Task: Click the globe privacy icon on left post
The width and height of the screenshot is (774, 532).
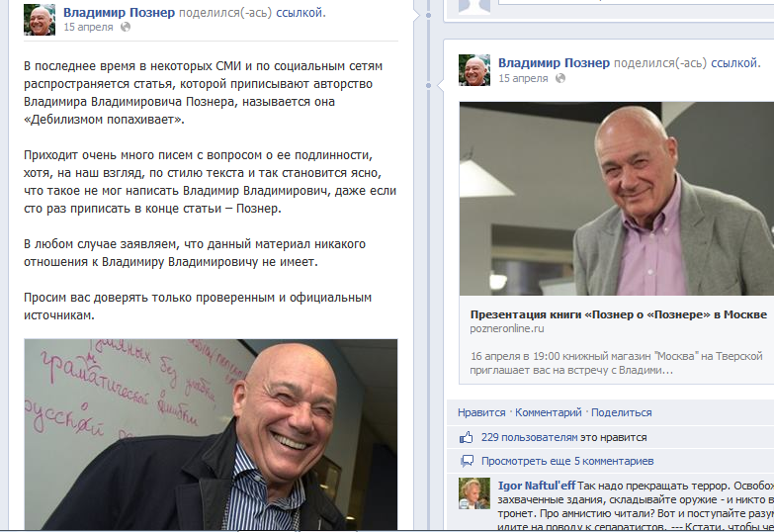Action: click(x=126, y=27)
